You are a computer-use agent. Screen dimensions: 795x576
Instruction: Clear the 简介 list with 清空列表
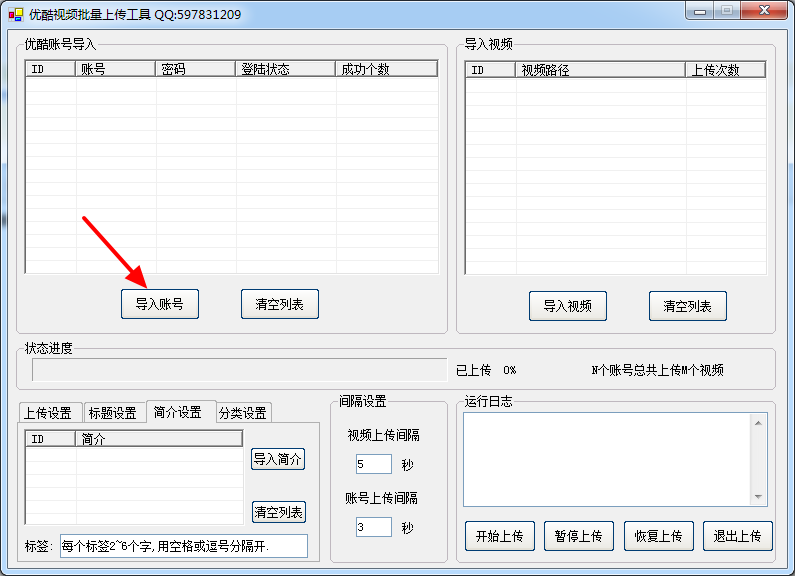(x=279, y=512)
